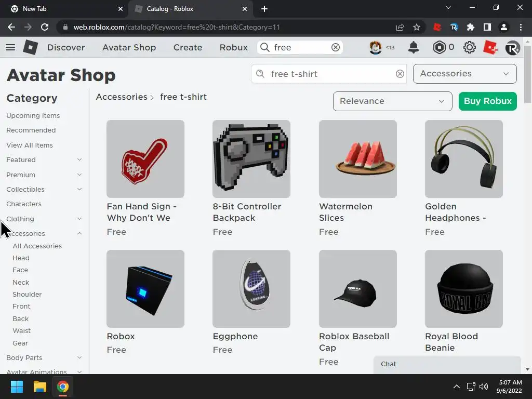Image resolution: width=532 pixels, height=399 pixels.
Task: Select All Accessories subcategory
Action: 37,246
